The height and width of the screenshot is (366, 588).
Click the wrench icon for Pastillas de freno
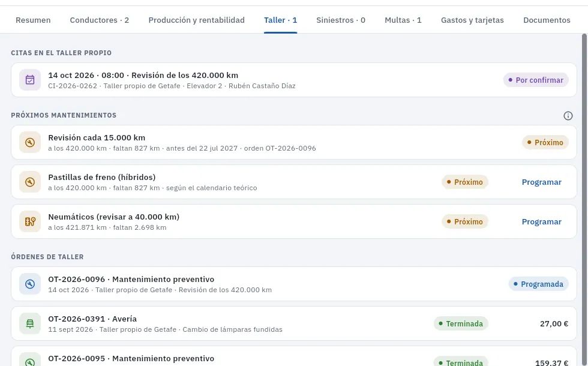click(x=30, y=182)
